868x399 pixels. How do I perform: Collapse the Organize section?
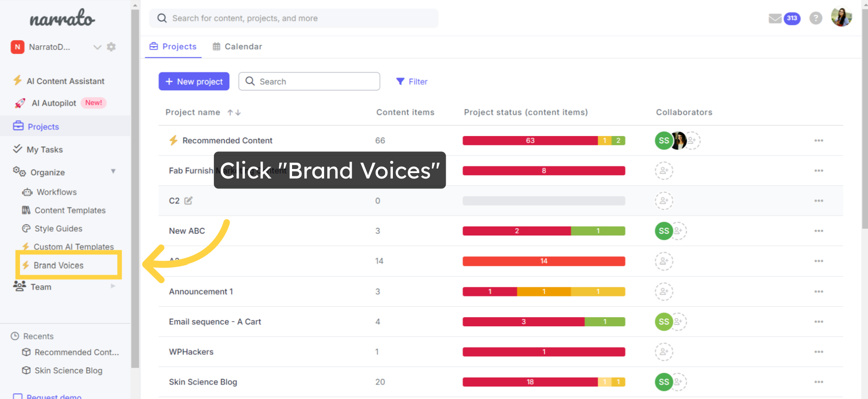[113, 172]
